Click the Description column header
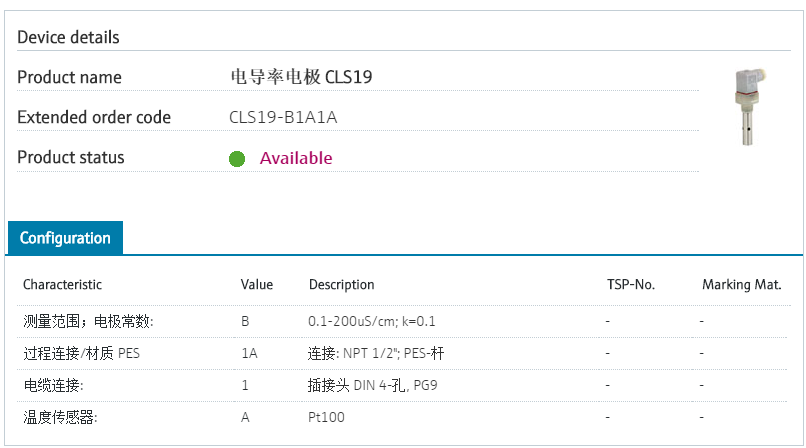 point(341,285)
